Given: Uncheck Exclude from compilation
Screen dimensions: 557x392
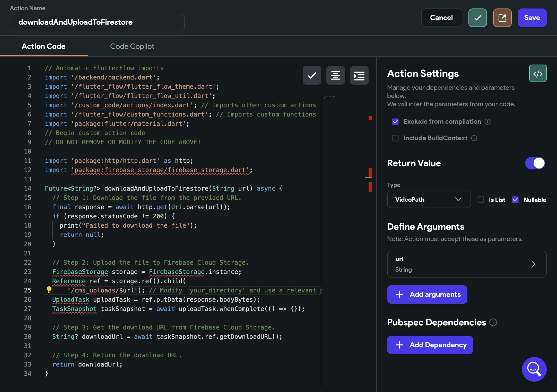Looking at the screenshot, I should tap(395, 122).
